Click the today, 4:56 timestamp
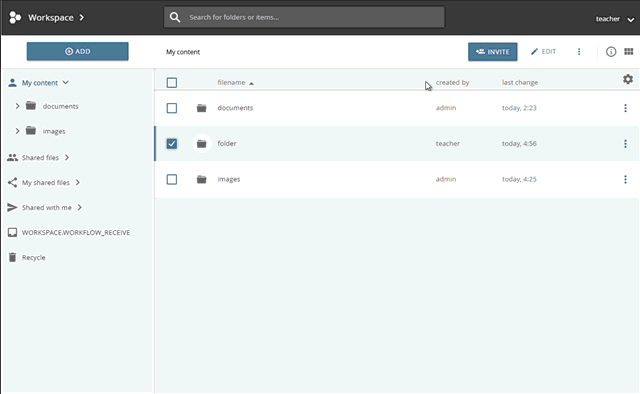 pos(519,143)
